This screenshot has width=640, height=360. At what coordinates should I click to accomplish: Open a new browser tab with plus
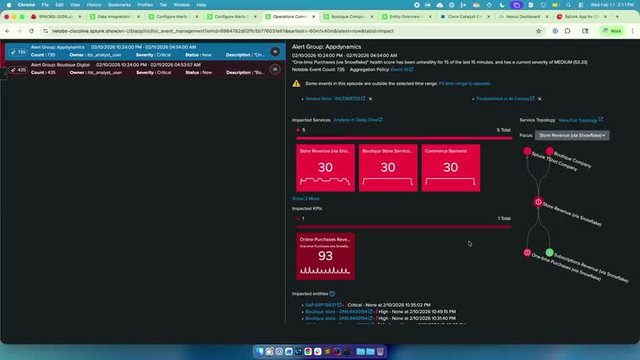[617, 17]
